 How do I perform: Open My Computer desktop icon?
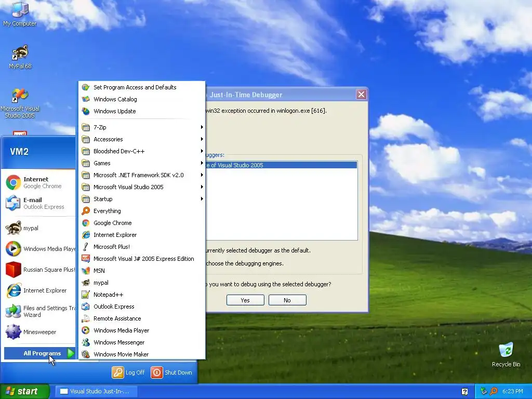pos(20,14)
